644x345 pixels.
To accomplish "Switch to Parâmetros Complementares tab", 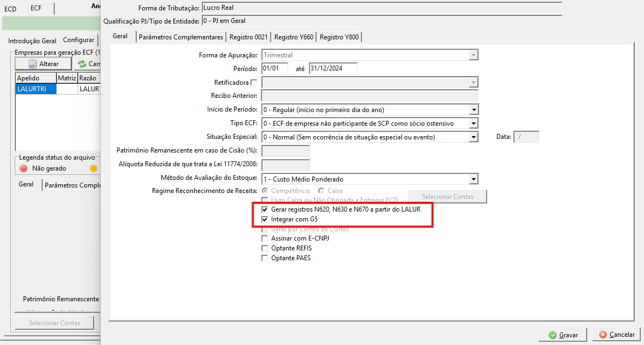I will pyautogui.click(x=181, y=37).
